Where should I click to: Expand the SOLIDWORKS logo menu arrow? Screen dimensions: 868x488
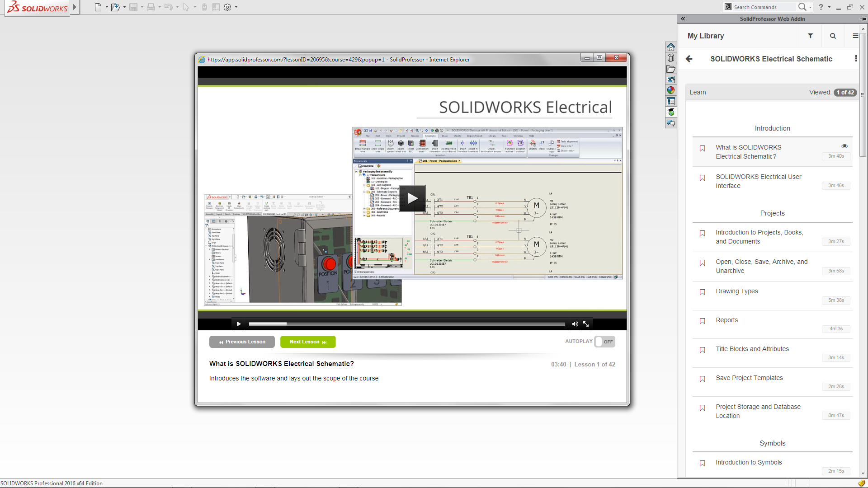point(75,7)
